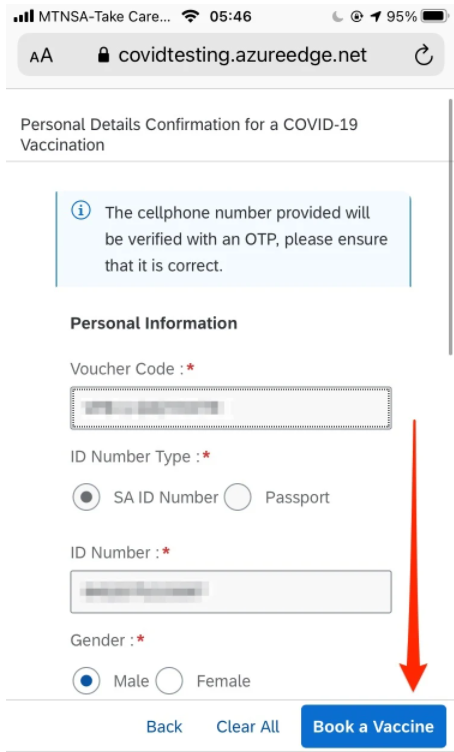Focus the Voucher Code input field
Image resolution: width=454 pixels, height=752 pixels.
pyautogui.click(x=231, y=408)
